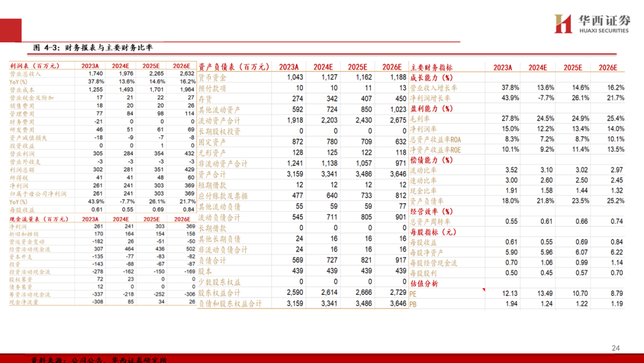Select the "毛利率" row label
The image size is (644, 363).
[x=420, y=119]
